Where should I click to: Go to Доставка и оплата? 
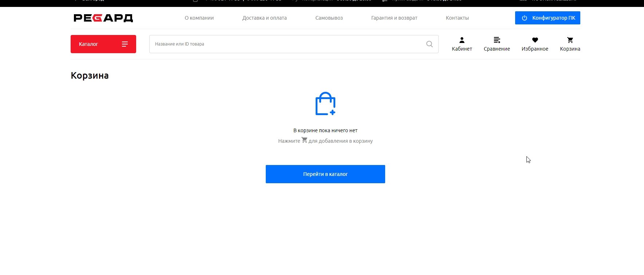pos(264,18)
